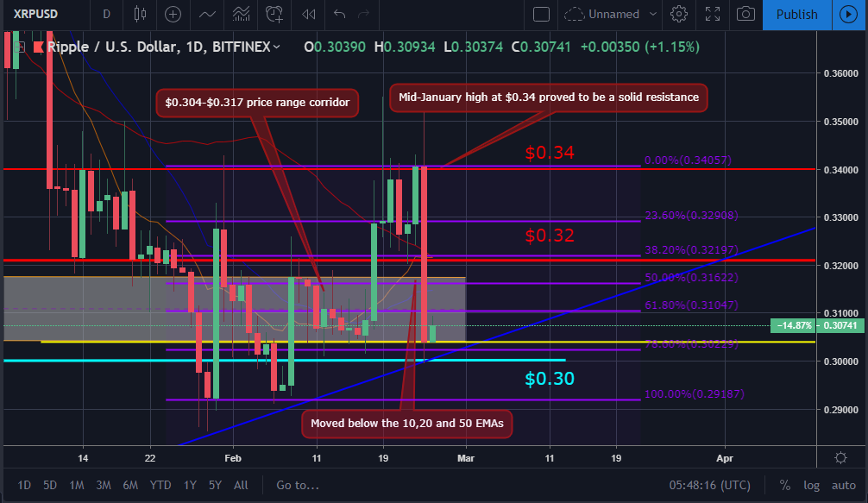Open the chart layout selector square
This screenshot has height=503, width=868.
pos(541,15)
